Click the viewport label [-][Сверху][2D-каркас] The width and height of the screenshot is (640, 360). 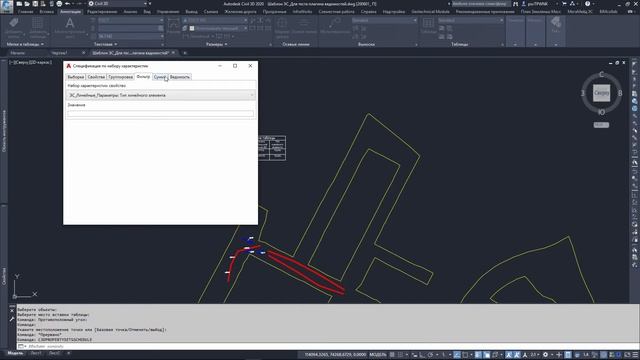[x=31, y=62]
